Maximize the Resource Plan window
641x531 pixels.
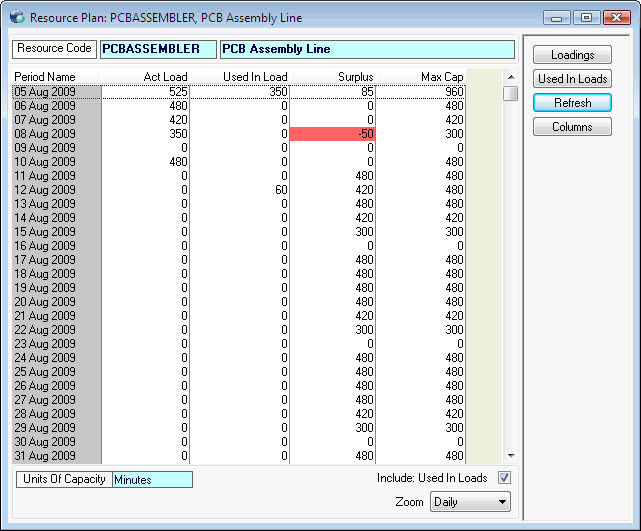coord(585,18)
